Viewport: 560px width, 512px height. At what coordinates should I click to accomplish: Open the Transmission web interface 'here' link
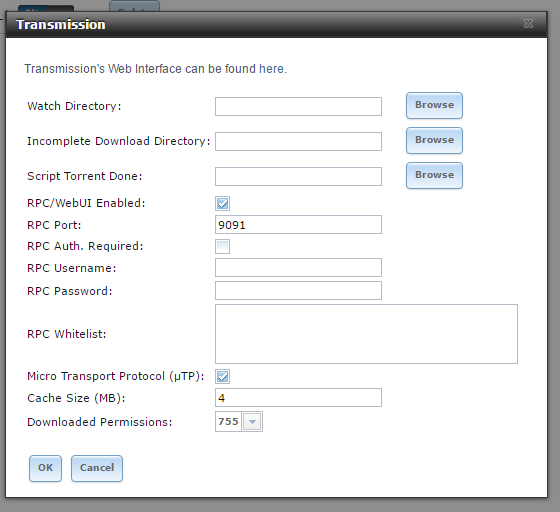click(x=271, y=69)
